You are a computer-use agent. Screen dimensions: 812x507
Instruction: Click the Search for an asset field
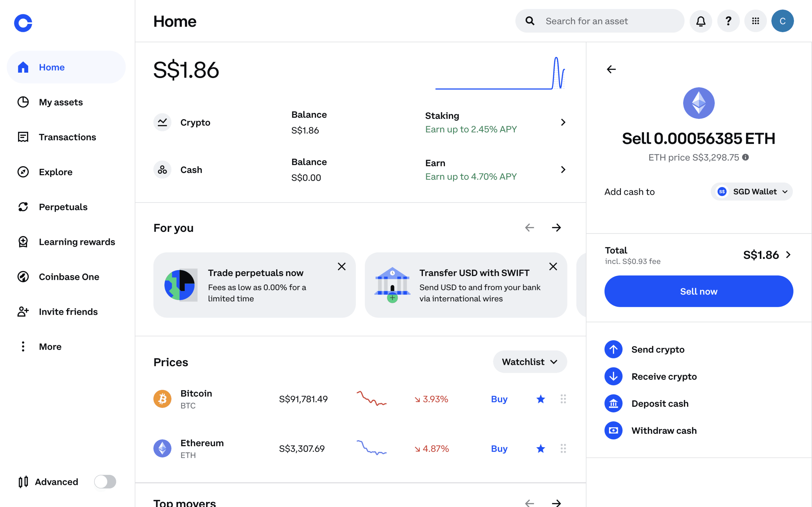[601, 21]
